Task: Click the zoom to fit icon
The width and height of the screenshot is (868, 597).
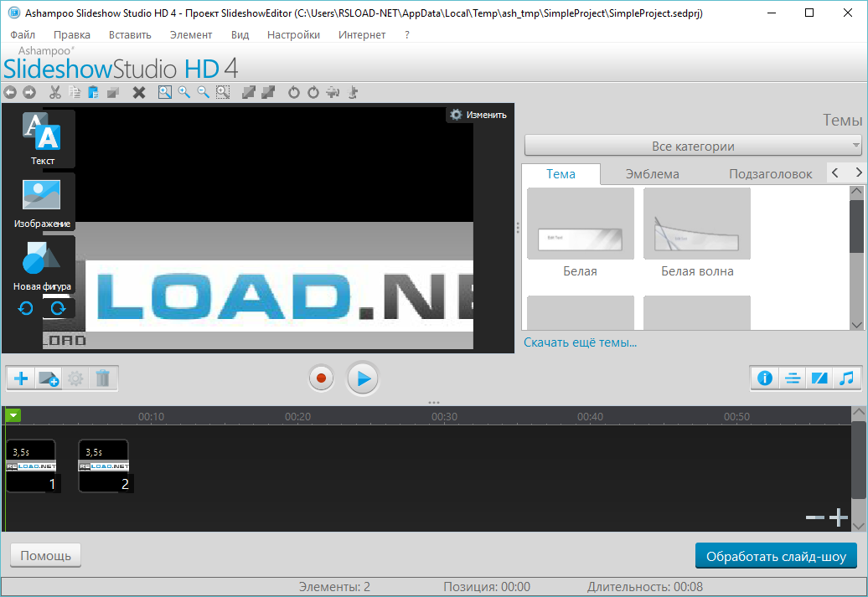Action: click(x=165, y=92)
